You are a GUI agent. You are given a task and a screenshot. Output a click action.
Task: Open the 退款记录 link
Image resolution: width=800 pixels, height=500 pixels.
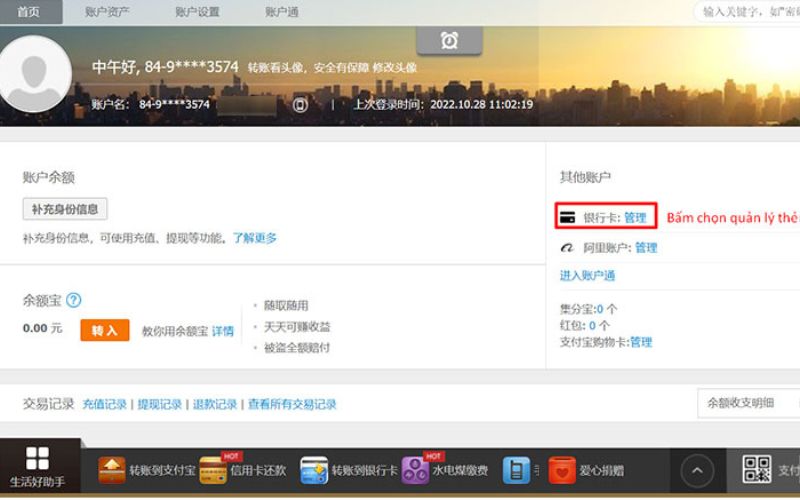pos(215,405)
